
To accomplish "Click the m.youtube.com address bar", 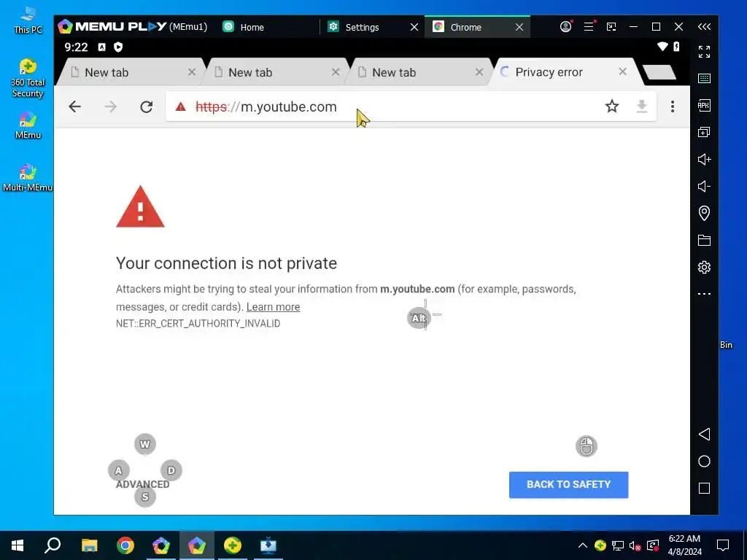I will tap(410, 106).
